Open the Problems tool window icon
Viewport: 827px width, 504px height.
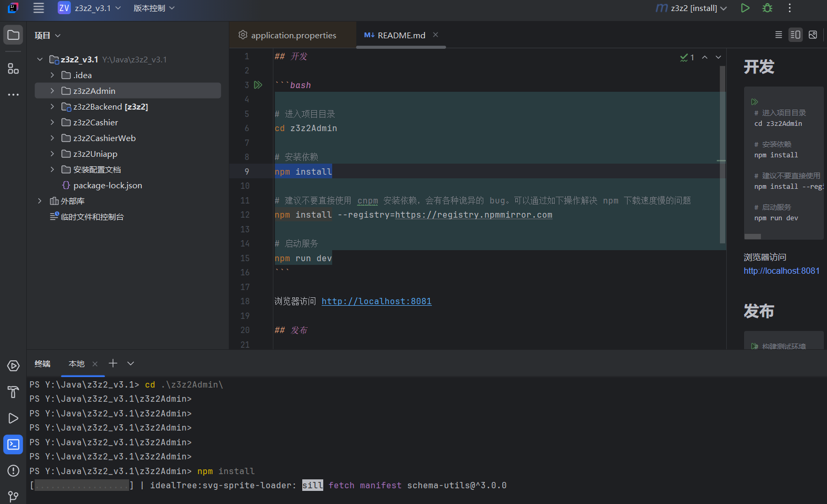pos(13,471)
